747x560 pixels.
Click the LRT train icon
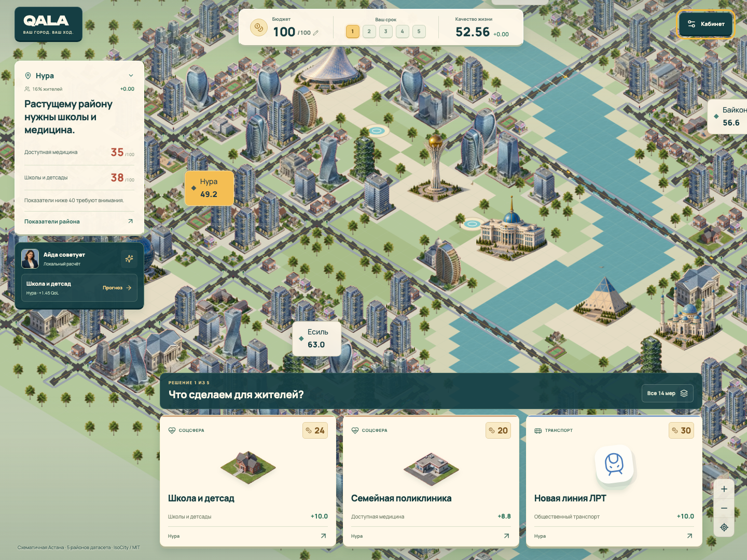pyautogui.click(x=615, y=465)
